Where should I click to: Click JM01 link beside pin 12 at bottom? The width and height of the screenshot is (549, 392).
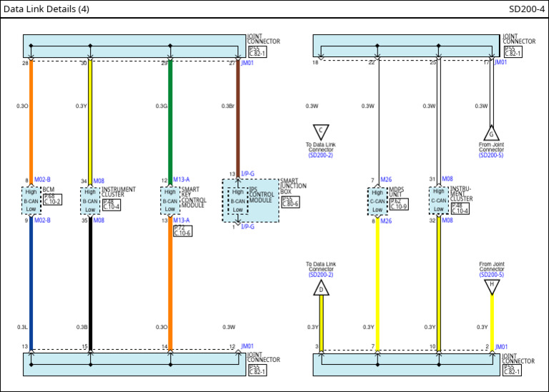tap(247, 346)
